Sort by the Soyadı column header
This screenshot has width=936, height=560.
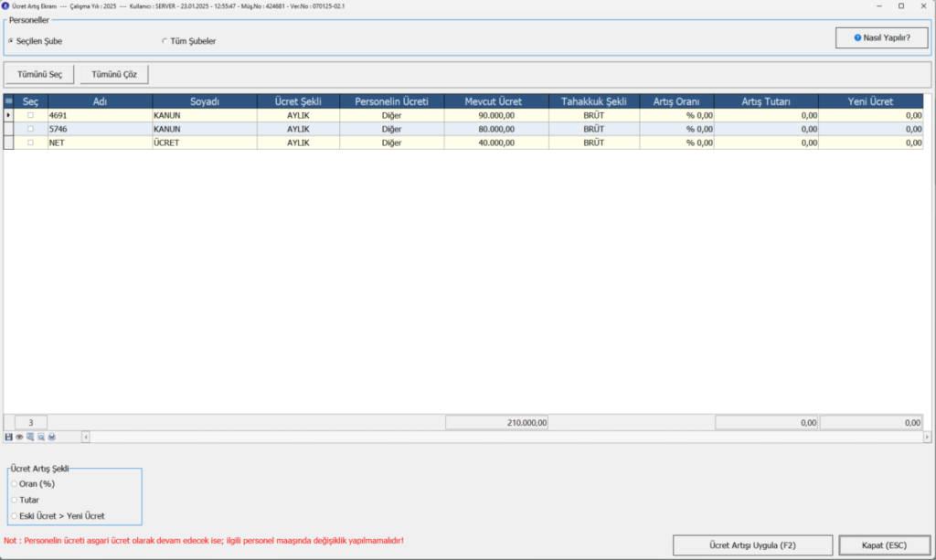click(205, 101)
